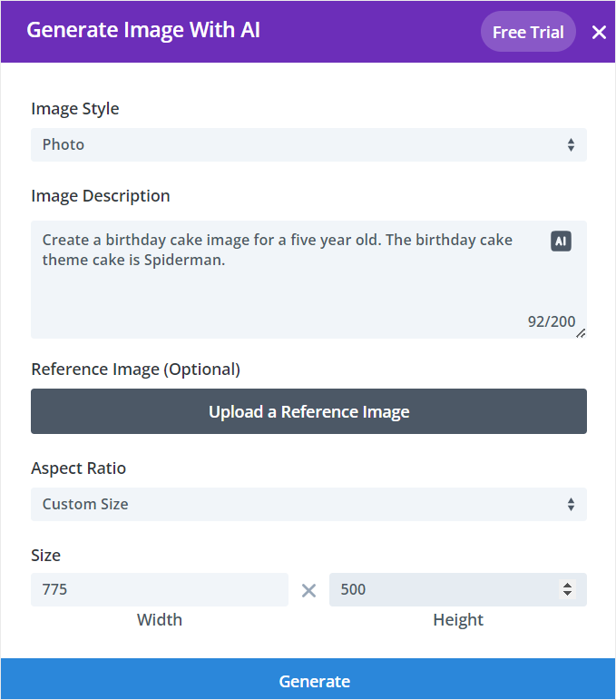
Task: Click the 92/200 character counter
Action: point(552,321)
